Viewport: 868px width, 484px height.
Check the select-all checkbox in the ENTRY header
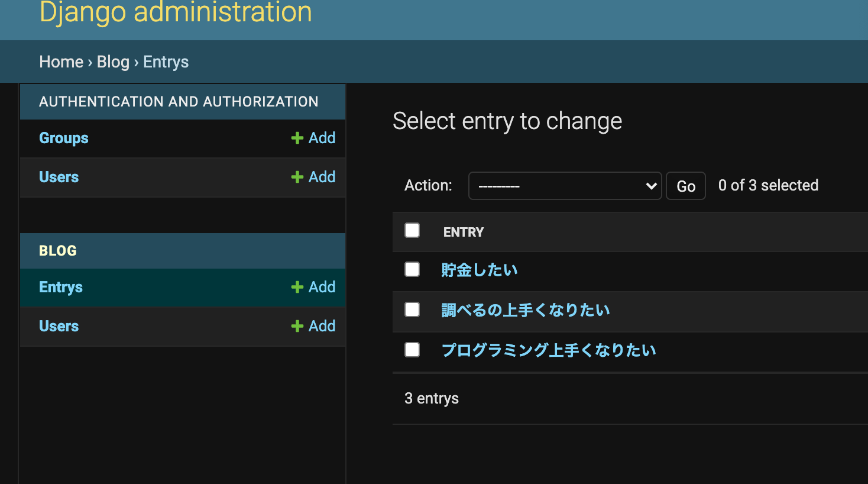coord(412,230)
